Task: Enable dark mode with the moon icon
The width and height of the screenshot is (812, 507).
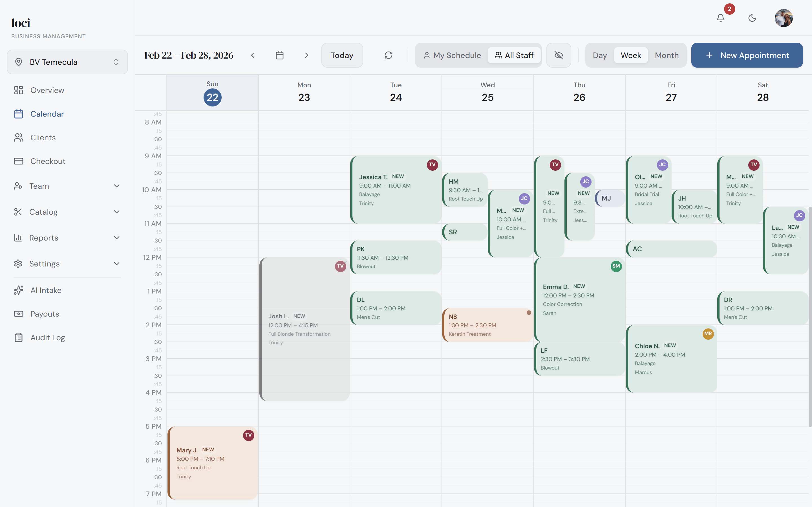Action: coord(752,18)
